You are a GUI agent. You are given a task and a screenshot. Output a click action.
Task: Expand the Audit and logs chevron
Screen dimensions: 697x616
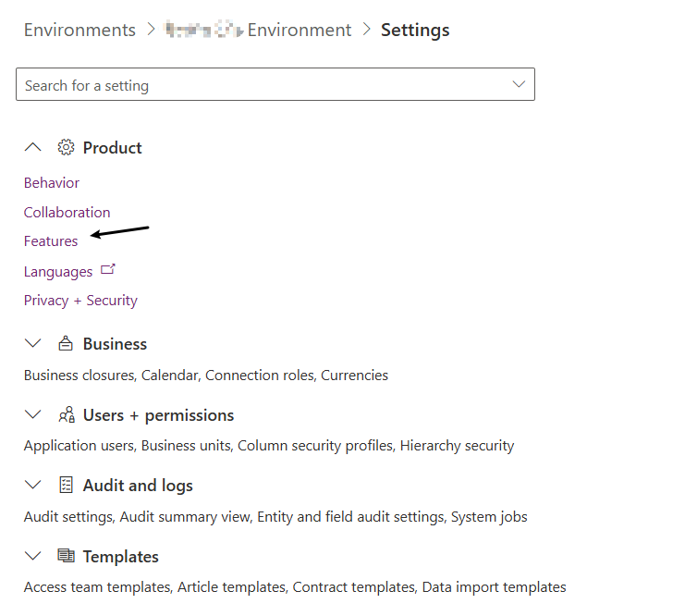point(33,486)
